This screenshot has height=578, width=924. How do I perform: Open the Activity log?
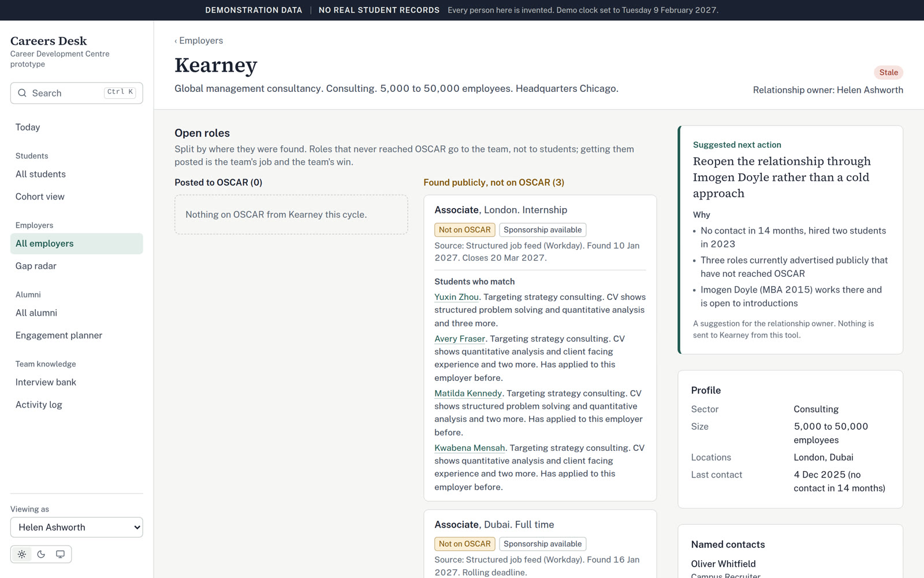click(76, 405)
